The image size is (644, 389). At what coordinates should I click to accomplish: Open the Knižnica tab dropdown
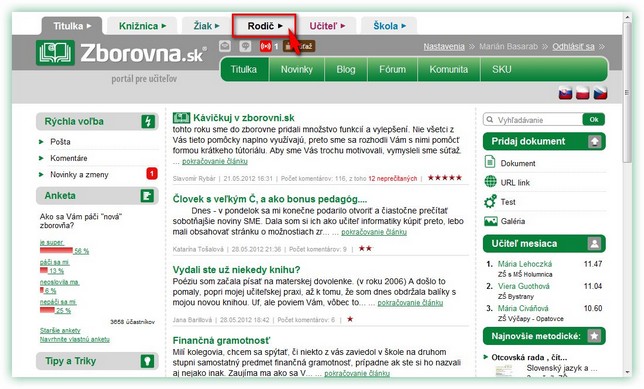142,26
